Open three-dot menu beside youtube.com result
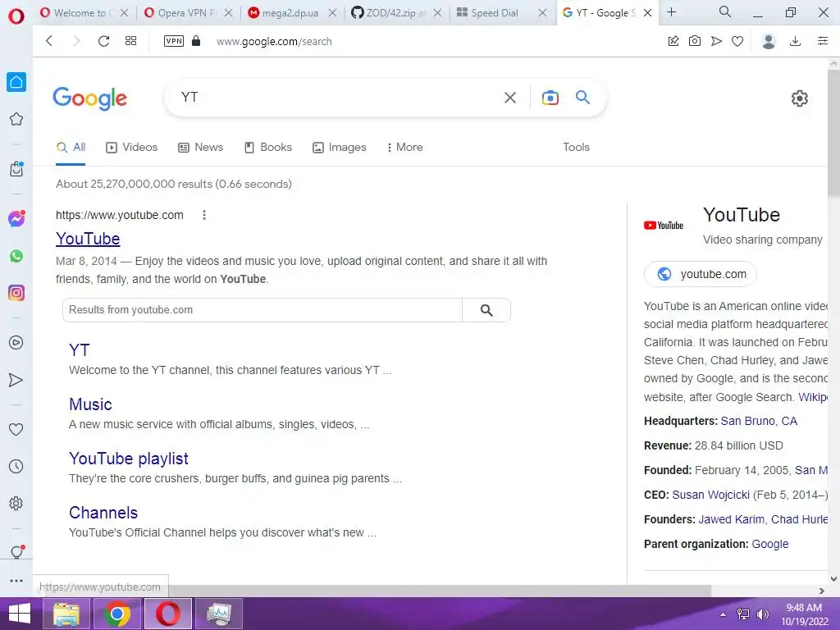Viewport: 840px width, 630px height. point(203,216)
